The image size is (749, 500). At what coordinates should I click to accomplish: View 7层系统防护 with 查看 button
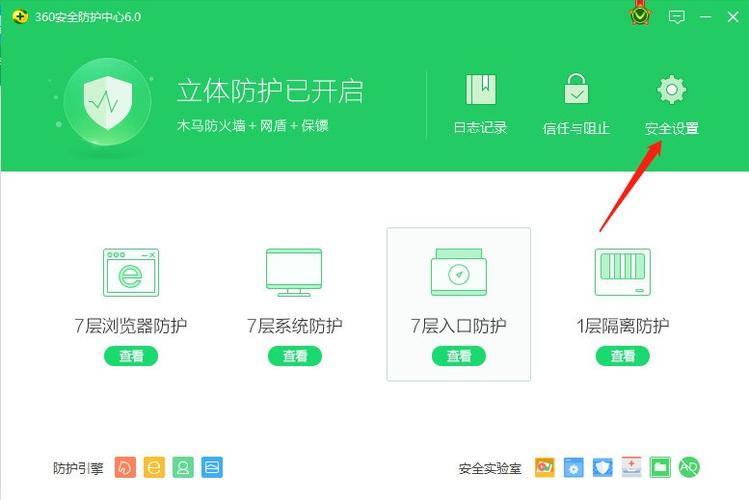click(x=295, y=356)
